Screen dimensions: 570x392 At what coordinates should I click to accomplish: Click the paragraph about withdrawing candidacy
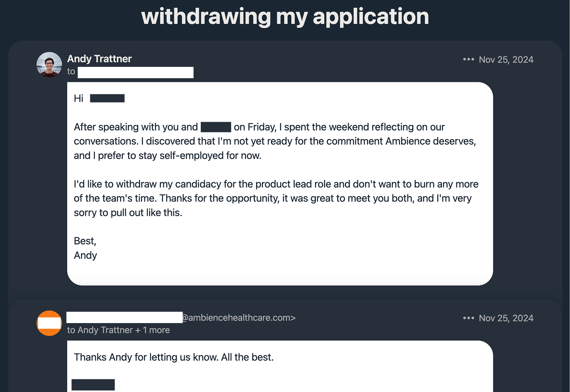[x=276, y=198]
